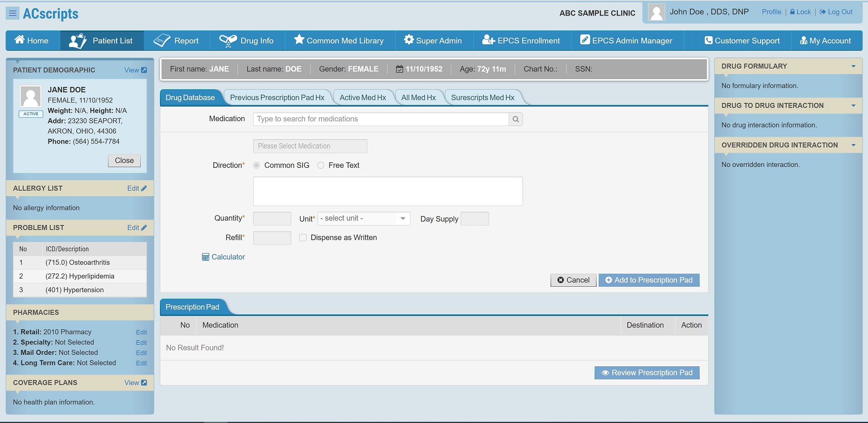Click the medication search magnifier icon
The width and height of the screenshot is (868, 423).
[x=515, y=119]
